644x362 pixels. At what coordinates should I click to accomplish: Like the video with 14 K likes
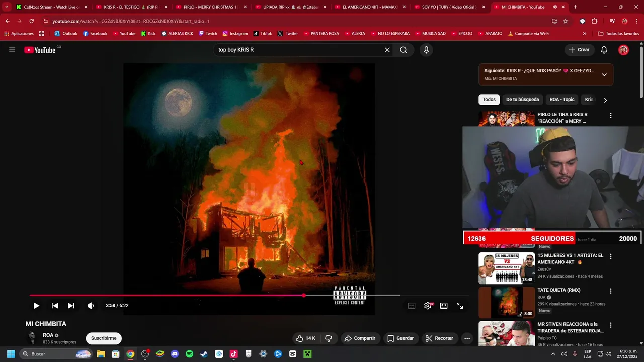pos(306,338)
